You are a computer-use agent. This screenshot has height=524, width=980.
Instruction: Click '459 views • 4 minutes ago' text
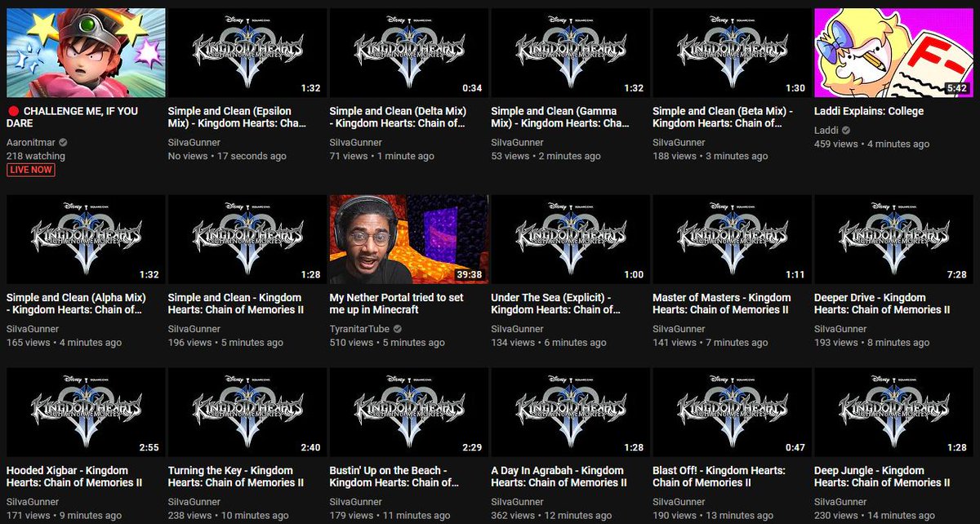871,144
